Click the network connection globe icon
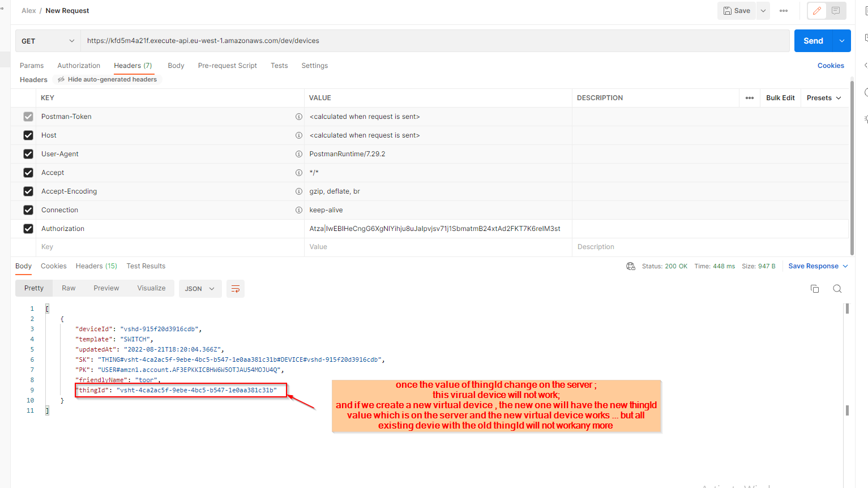The width and height of the screenshot is (868, 488). (x=631, y=266)
